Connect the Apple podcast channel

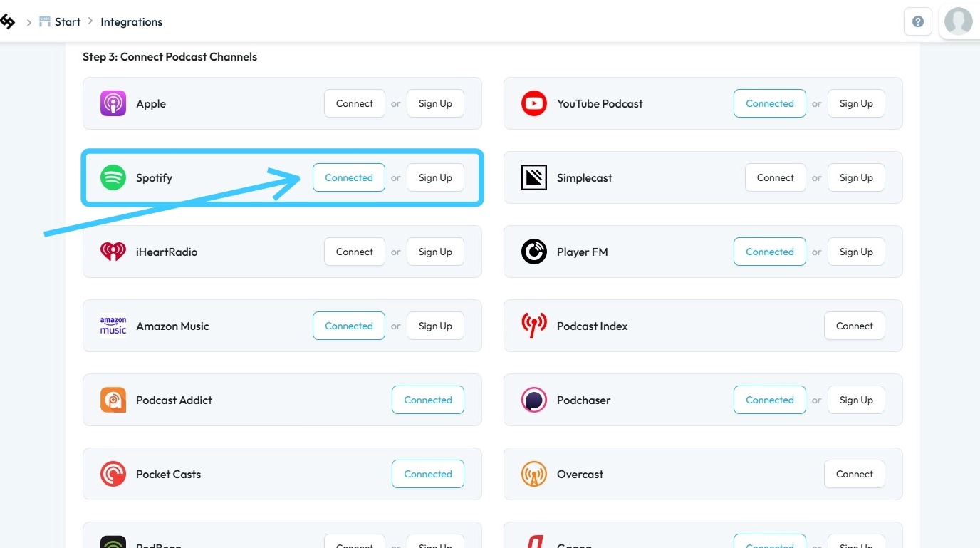coord(355,103)
